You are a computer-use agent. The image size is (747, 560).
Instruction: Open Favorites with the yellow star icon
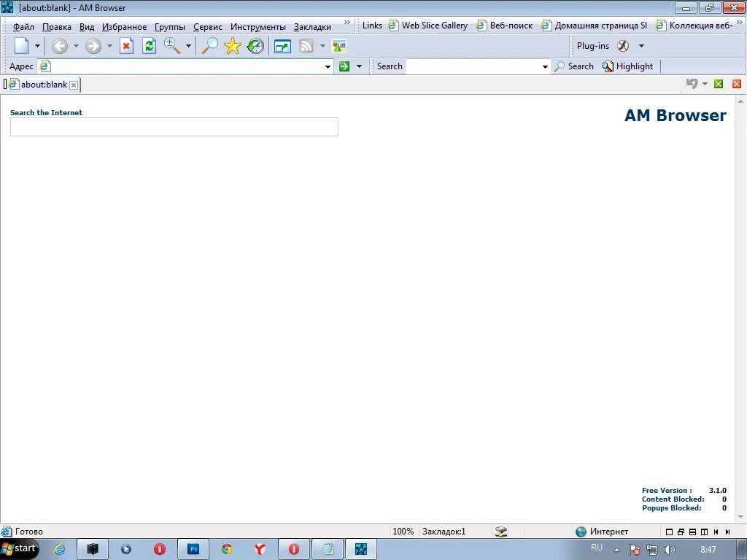pos(233,46)
